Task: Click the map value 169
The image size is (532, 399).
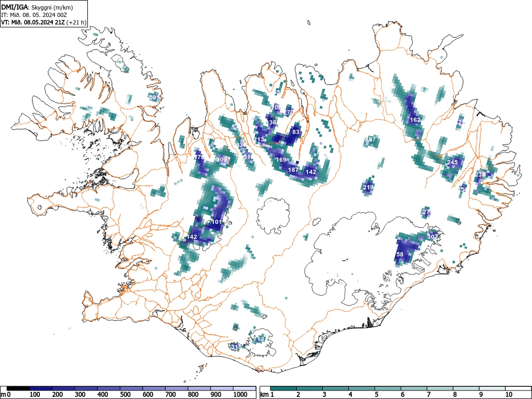Action: 281,160
